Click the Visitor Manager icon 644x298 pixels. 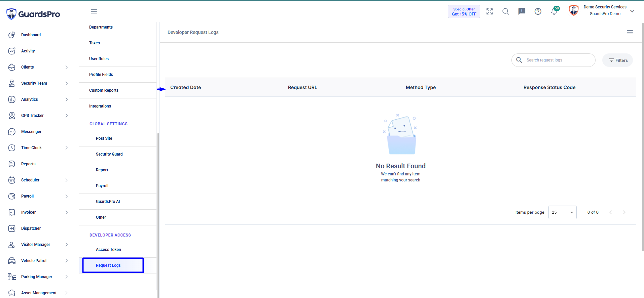[12, 245]
